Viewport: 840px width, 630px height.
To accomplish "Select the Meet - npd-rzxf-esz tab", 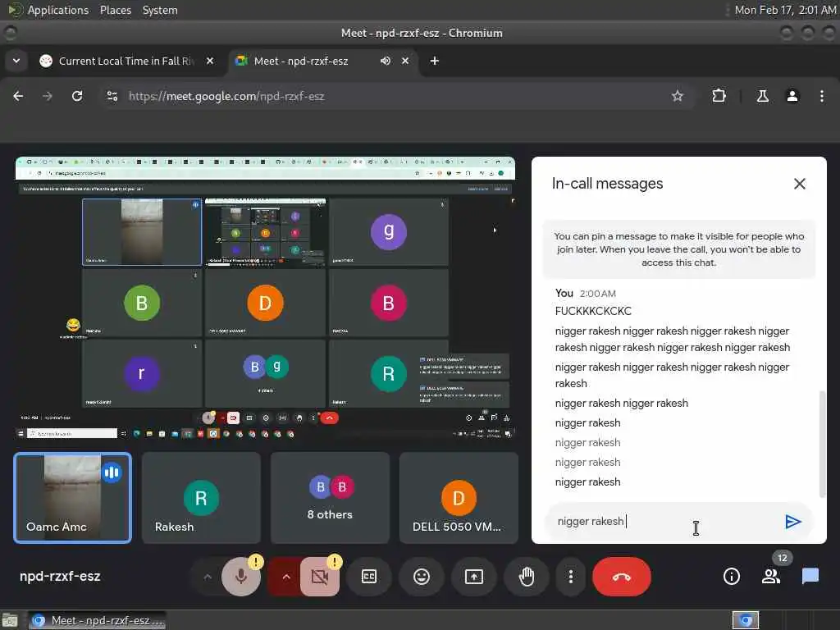I will 301,61.
